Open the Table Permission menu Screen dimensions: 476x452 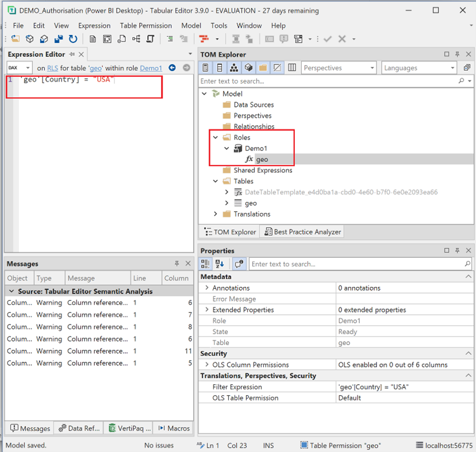coord(145,25)
